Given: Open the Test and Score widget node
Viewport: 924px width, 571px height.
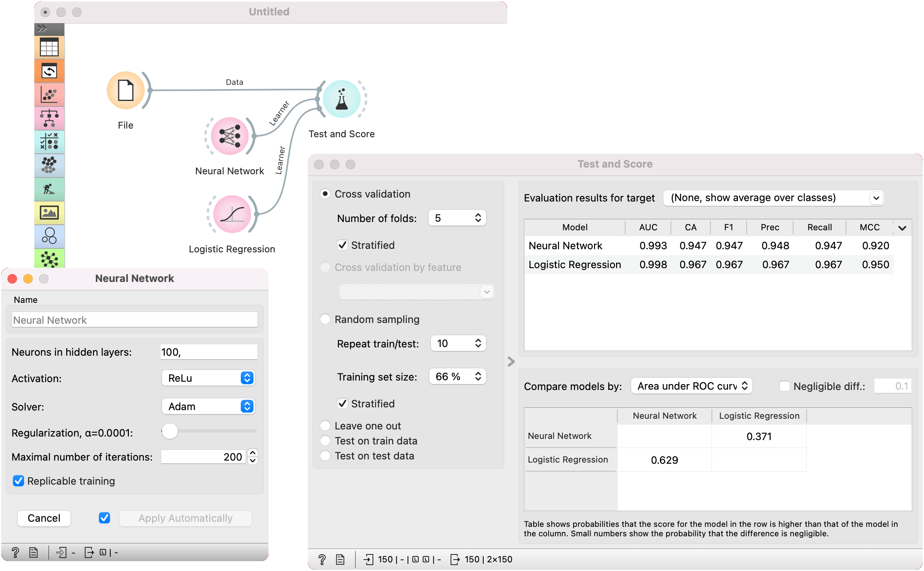Looking at the screenshot, I should tap(341, 99).
